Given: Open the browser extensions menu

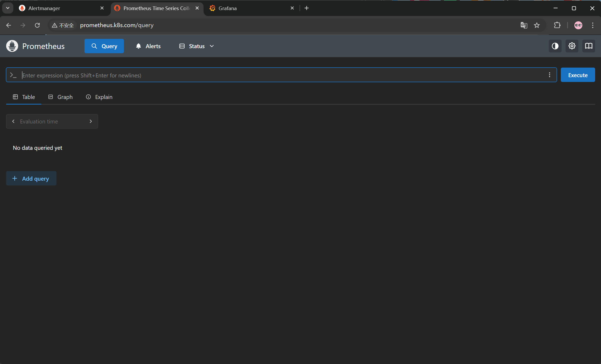Looking at the screenshot, I should click(557, 25).
